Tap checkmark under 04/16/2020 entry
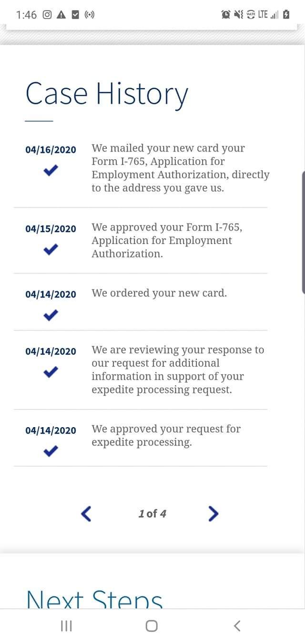Image resolution: width=305 pixels, height=644 pixels. point(51,170)
